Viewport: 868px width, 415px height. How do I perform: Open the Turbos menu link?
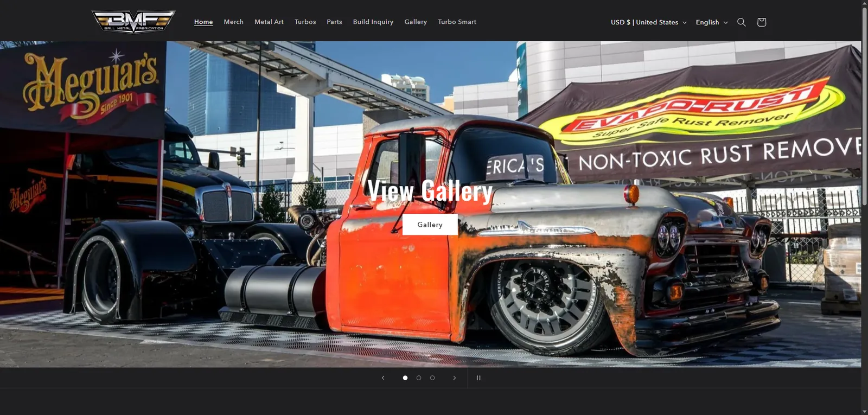(x=305, y=22)
